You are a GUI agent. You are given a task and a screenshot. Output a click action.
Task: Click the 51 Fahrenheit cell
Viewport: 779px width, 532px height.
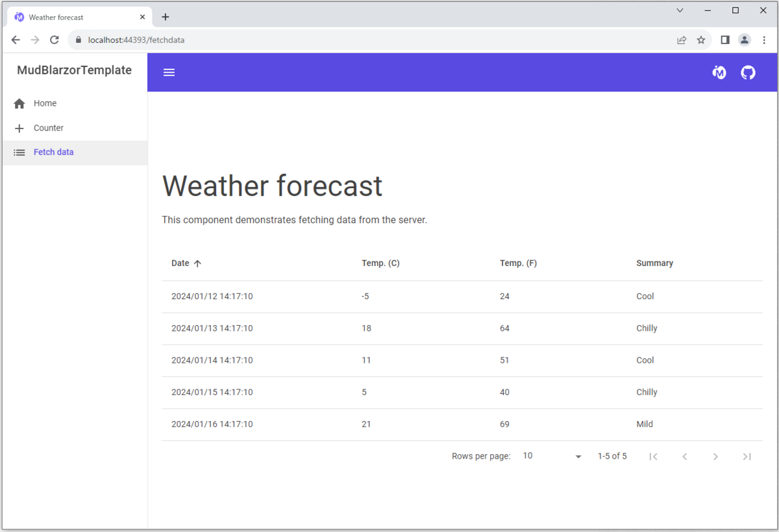[x=504, y=360]
